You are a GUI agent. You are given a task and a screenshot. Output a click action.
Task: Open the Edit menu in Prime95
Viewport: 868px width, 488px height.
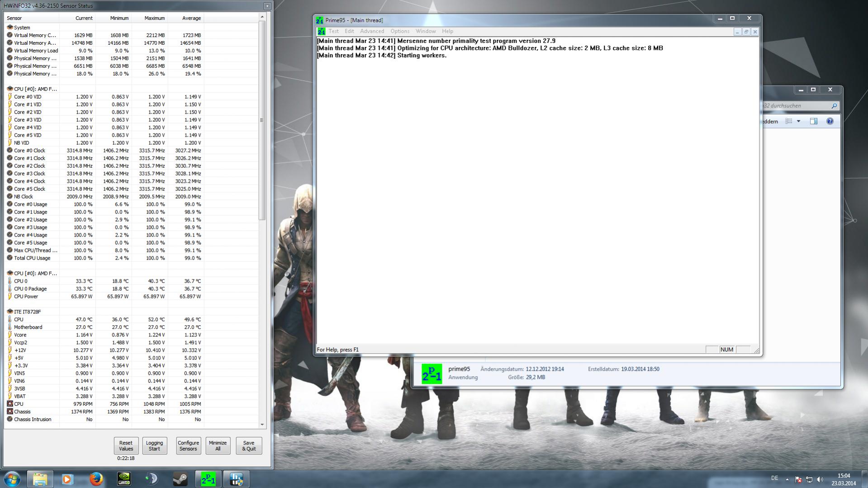[349, 31]
